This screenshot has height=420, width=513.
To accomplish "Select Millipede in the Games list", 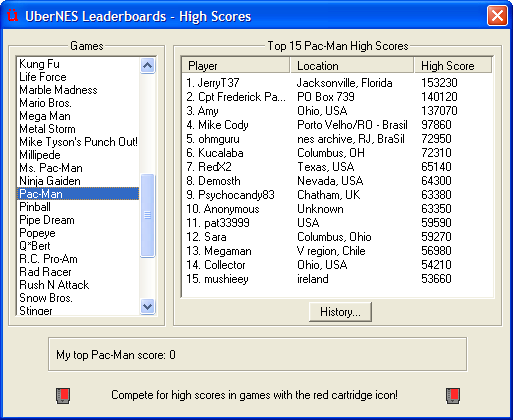I will tap(78, 155).
